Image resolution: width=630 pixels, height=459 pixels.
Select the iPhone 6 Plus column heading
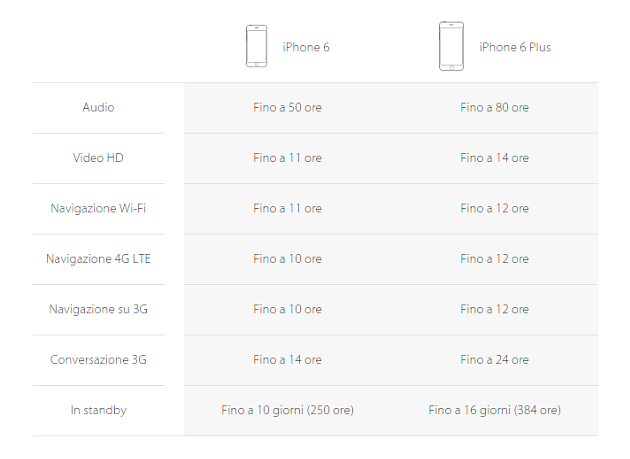coord(515,47)
